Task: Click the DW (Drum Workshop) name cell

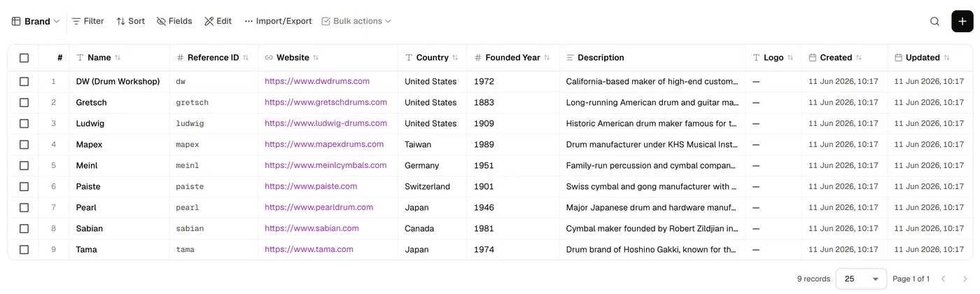Action: [119, 81]
